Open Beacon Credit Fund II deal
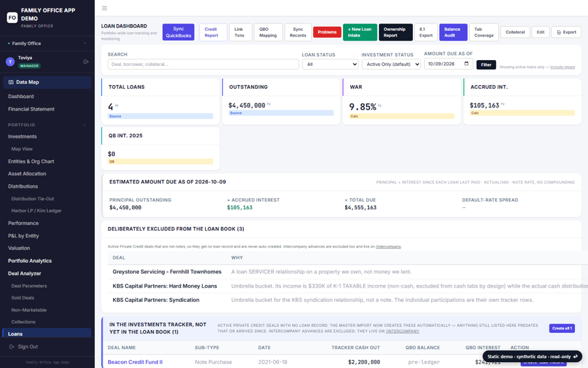The image size is (588, 368). [x=135, y=362]
